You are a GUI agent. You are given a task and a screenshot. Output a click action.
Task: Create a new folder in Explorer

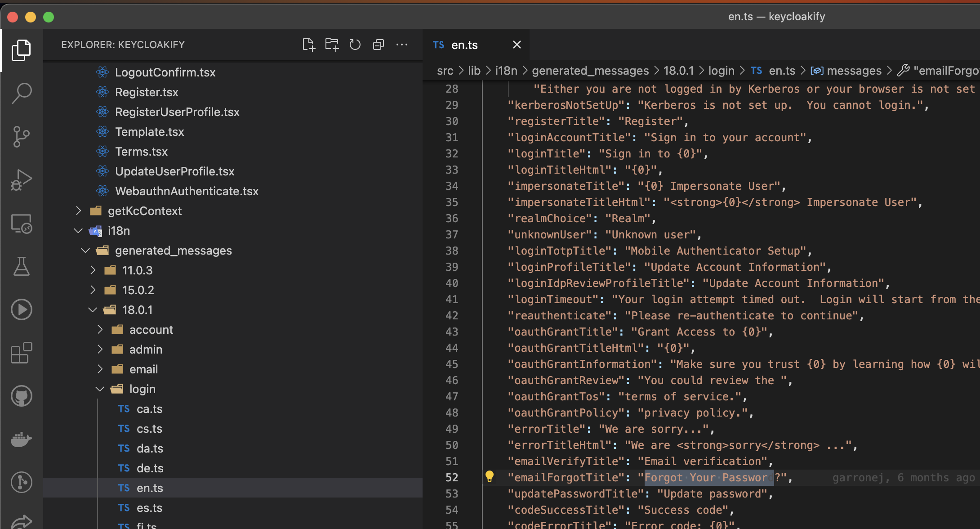(x=332, y=45)
